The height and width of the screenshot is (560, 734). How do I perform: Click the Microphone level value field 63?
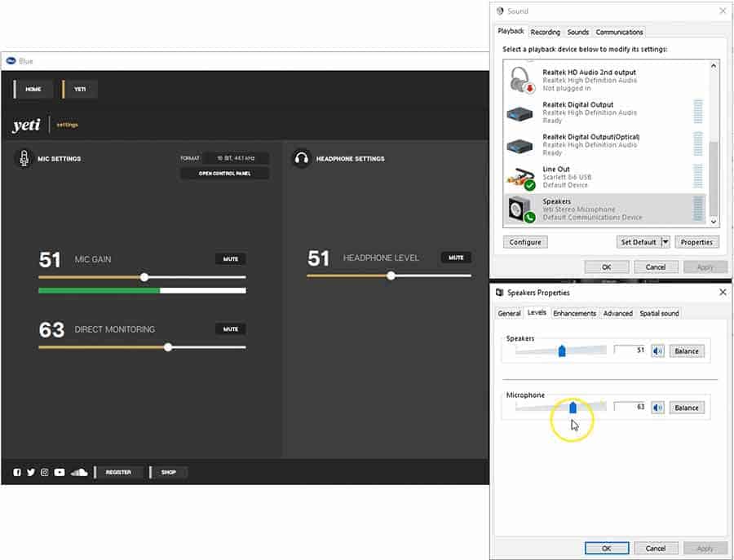[630, 407]
